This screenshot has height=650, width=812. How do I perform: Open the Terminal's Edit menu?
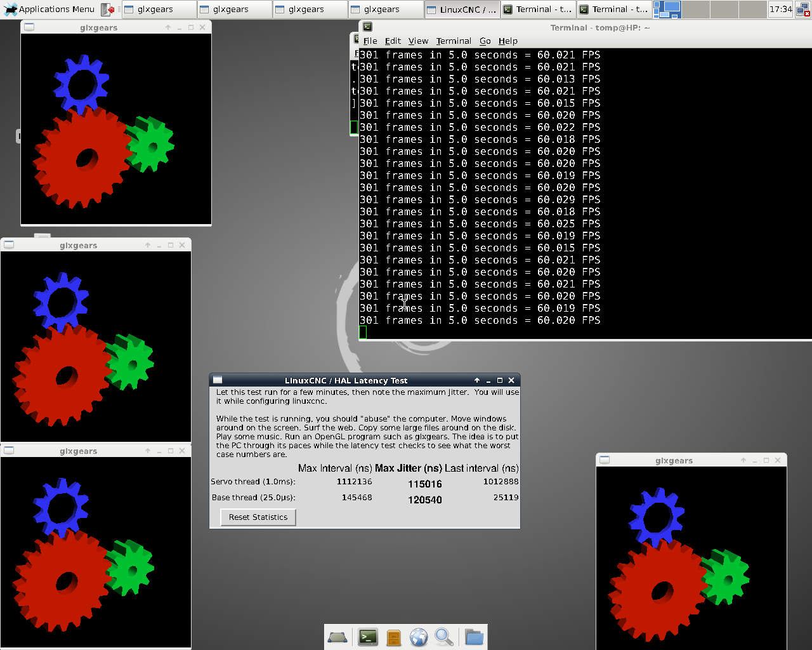[393, 41]
